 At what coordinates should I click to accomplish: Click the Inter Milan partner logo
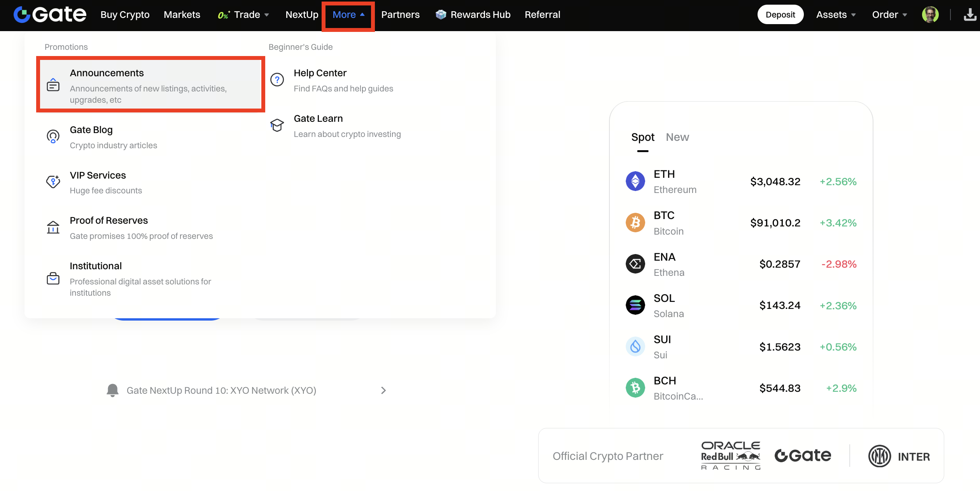(899, 456)
